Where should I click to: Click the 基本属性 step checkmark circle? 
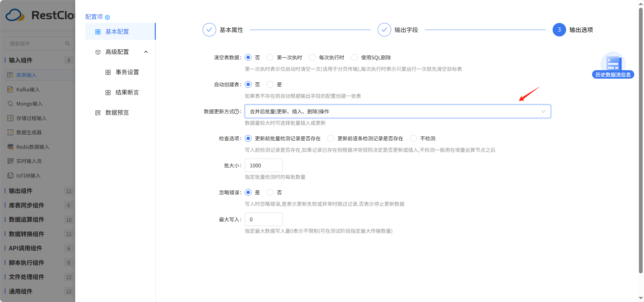(209, 30)
